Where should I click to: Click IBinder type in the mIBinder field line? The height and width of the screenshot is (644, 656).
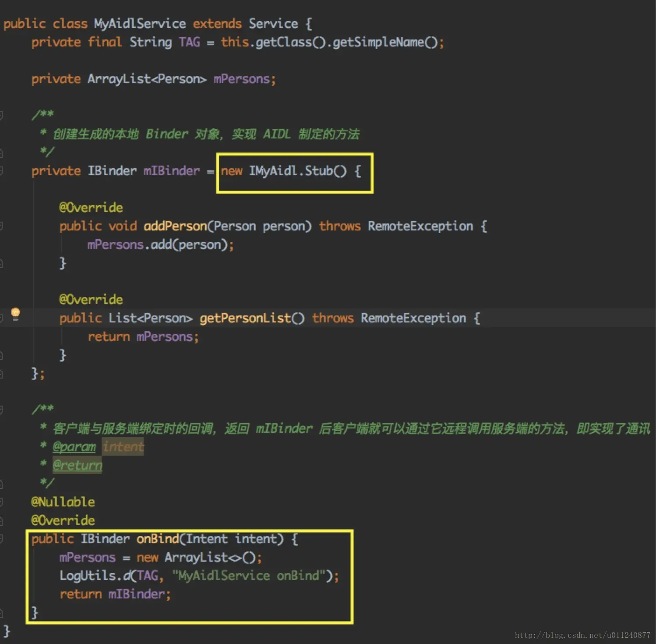tap(112, 171)
